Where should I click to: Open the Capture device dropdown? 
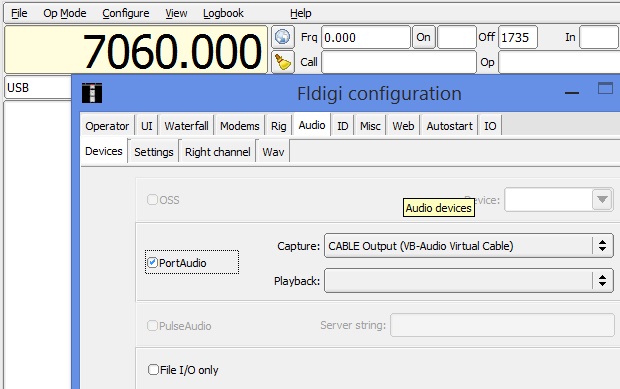(x=469, y=246)
